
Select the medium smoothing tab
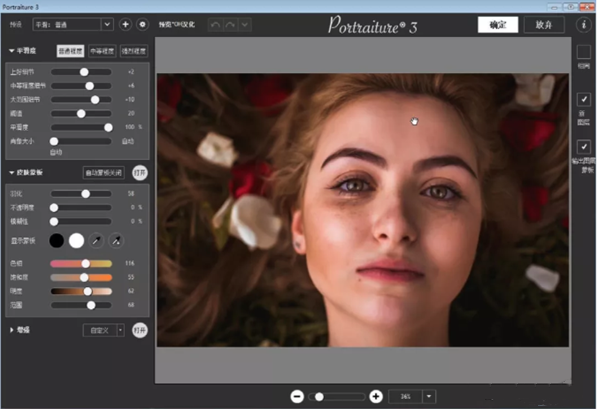click(102, 51)
